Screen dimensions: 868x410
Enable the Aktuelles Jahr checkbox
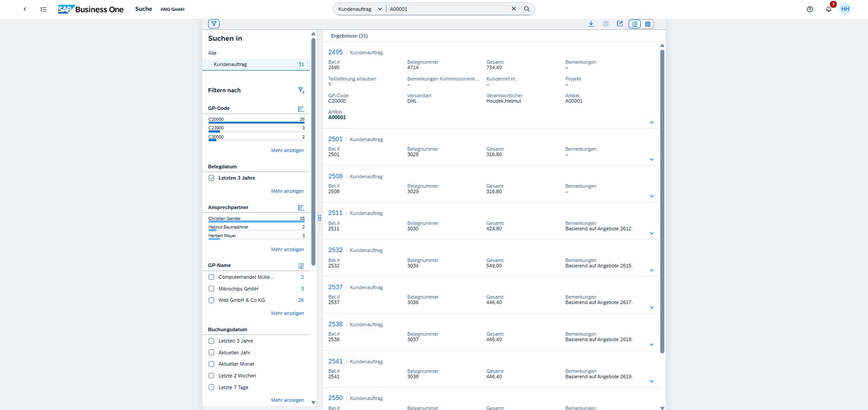[211, 353]
